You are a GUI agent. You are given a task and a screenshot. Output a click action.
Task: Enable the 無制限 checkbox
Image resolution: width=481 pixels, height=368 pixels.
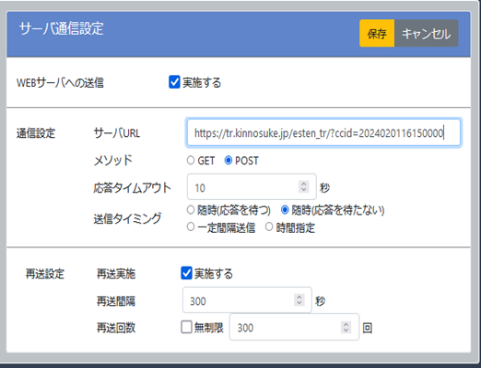click(x=186, y=327)
